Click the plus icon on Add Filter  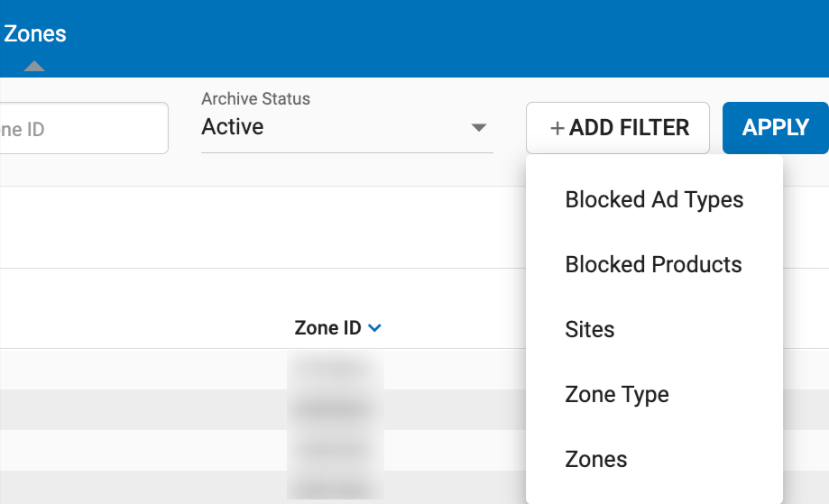[557, 129]
